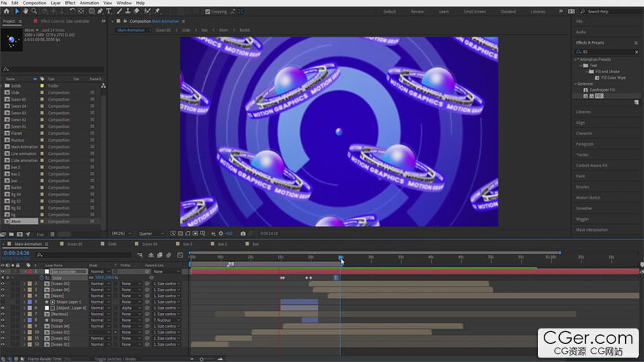Switch to the Effect Controls panel tab

coord(65,21)
